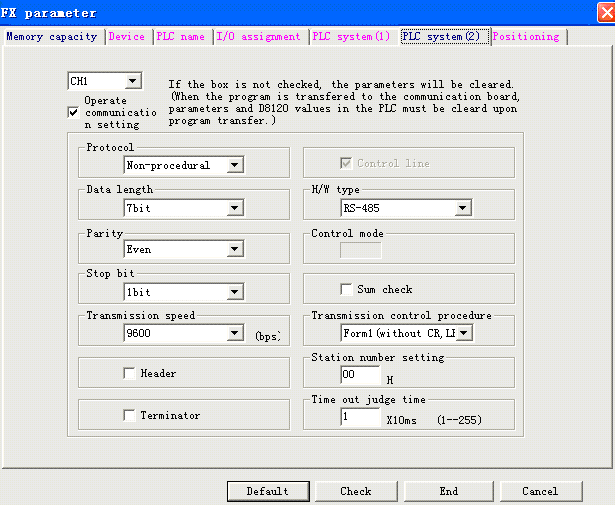This screenshot has width=615, height=505.
Task: Click the Station number setting field
Action: click(360, 375)
